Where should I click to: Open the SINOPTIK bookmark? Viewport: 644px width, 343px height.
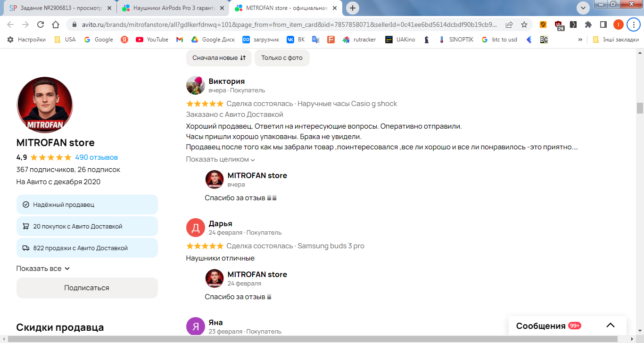455,40
